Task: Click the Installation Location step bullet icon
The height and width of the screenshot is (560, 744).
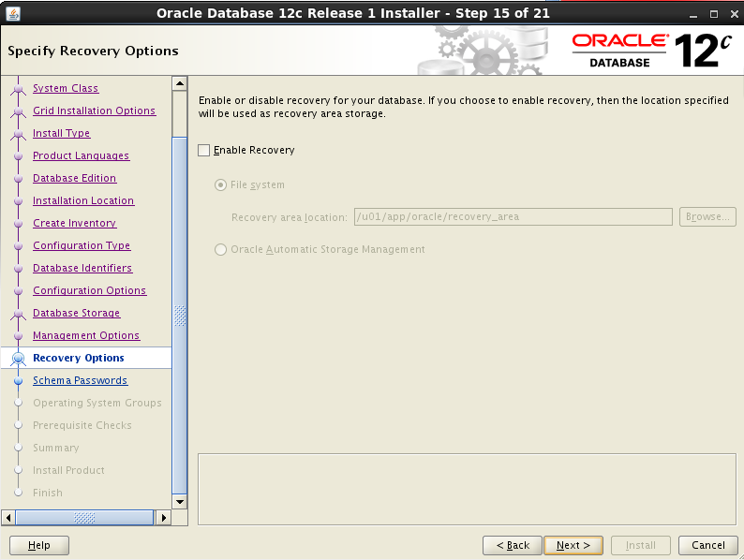Action: tap(18, 201)
